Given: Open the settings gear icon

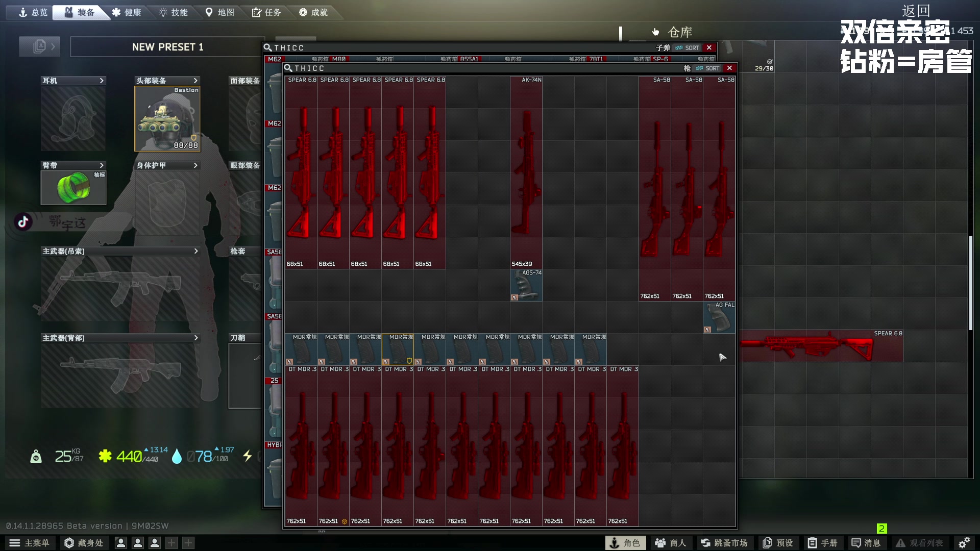Looking at the screenshot, I should pyautogui.click(x=964, y=543).
